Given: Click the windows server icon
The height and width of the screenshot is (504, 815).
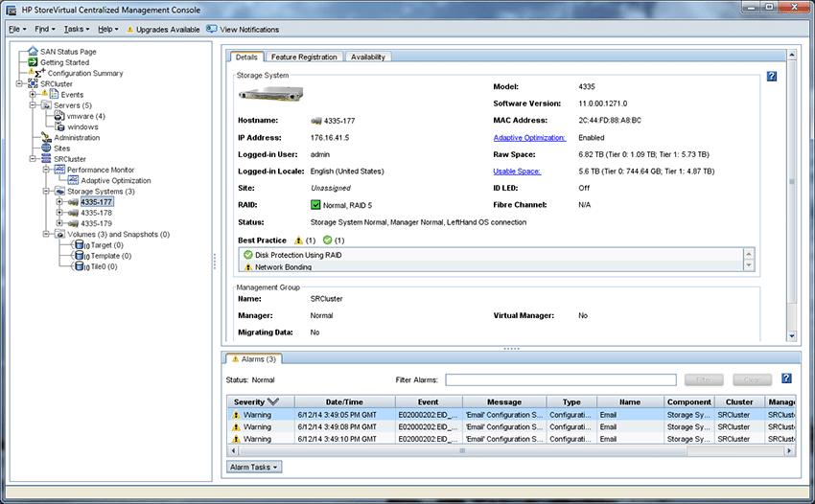Looking at the screenshot, I should coord(59,126).
